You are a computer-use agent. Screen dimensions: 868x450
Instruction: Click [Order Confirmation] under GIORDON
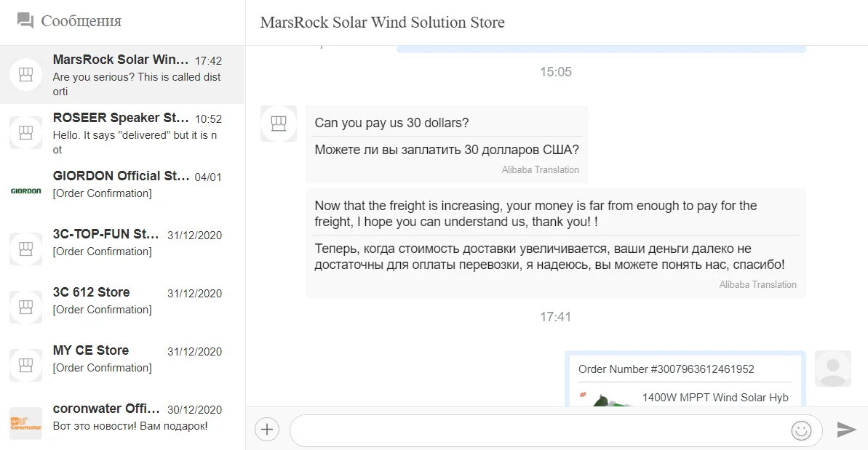pos(103,193)
